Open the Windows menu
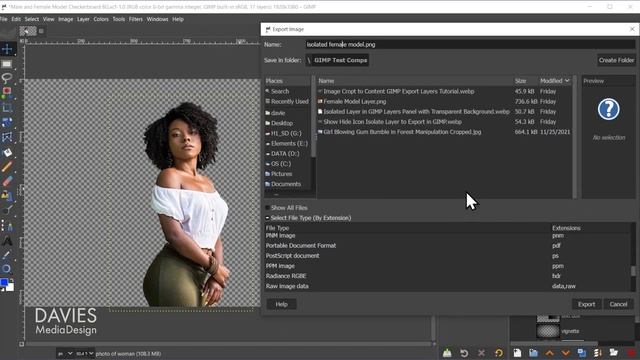 coord(157,19)
